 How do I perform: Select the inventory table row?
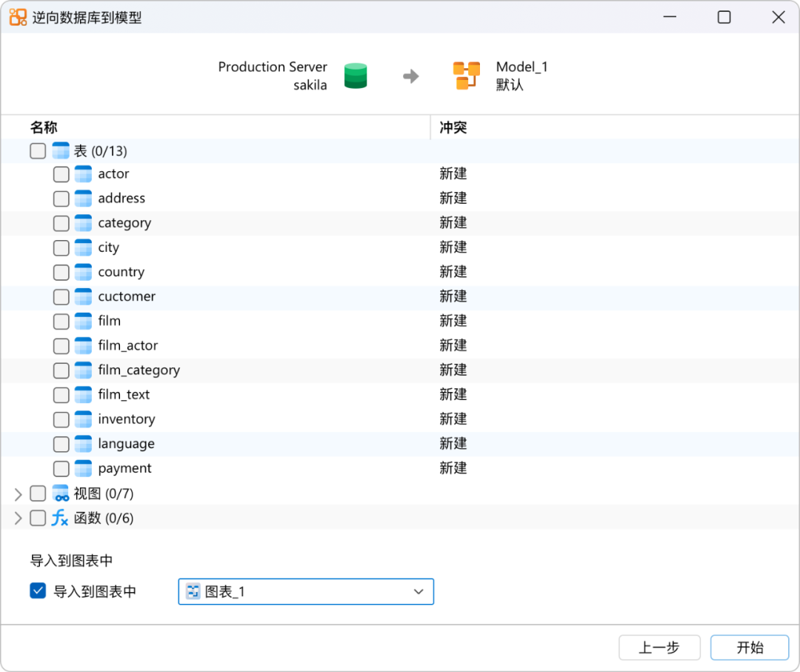(x=126, y=419)
